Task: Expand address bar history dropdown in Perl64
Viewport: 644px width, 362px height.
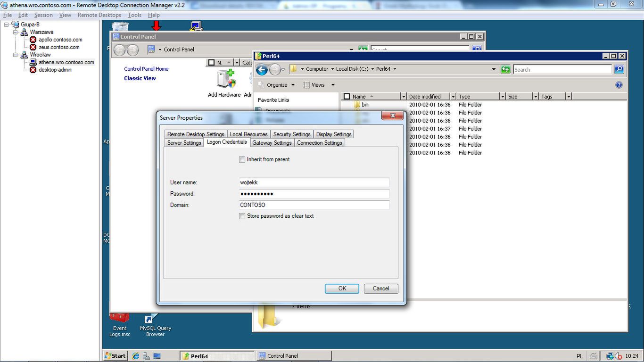Action: [494, 69]
